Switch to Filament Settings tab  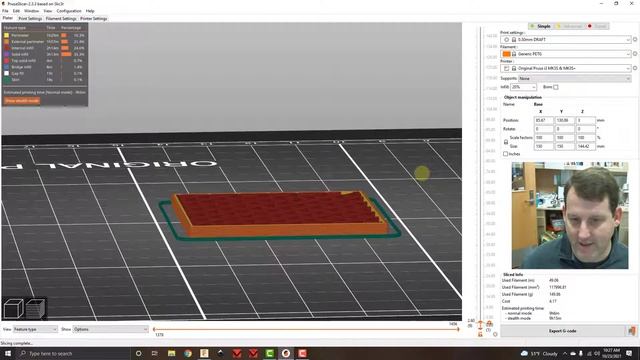coord(61,18)
